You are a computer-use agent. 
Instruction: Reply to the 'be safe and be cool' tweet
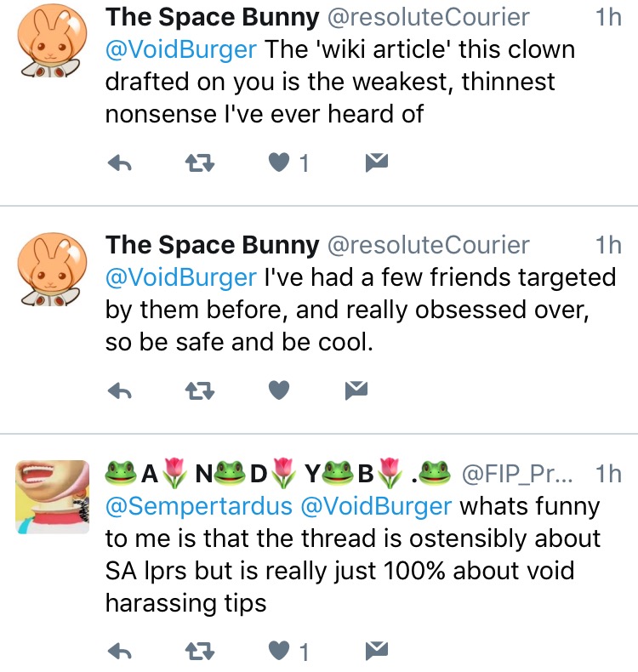click(120, 390)
